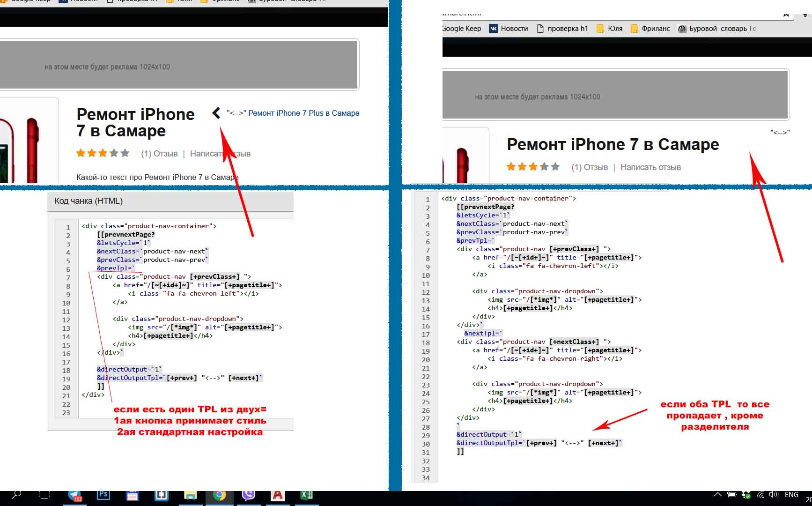Click &nextClass=`product-nav-next` in right editor
This screenshot has width=812, height=506.
point(512,223)
